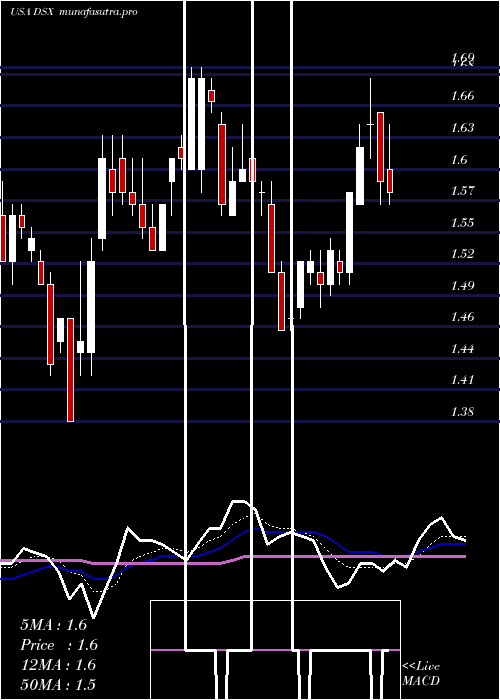
Task: Click the rightmost red candlestick on the chart
Action: [x=390, y=181]
